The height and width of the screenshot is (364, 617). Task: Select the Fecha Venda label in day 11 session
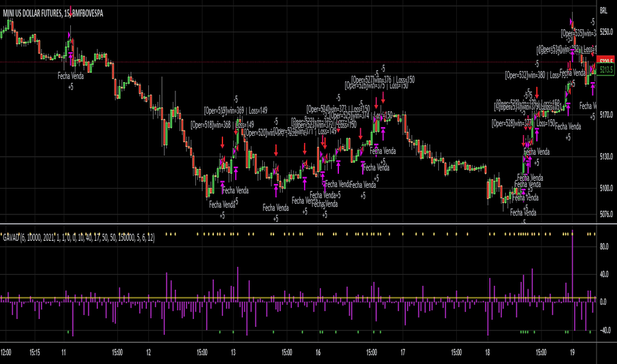70,76
